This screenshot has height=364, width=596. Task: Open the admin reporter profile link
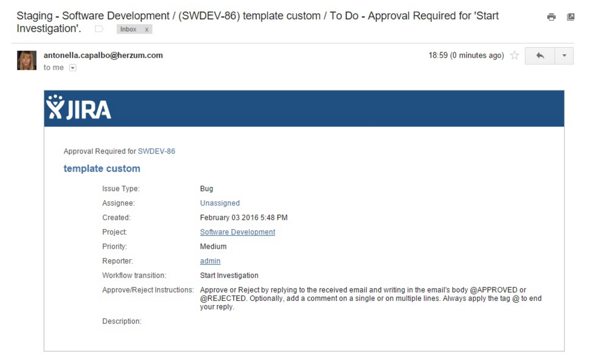[210, 261]
